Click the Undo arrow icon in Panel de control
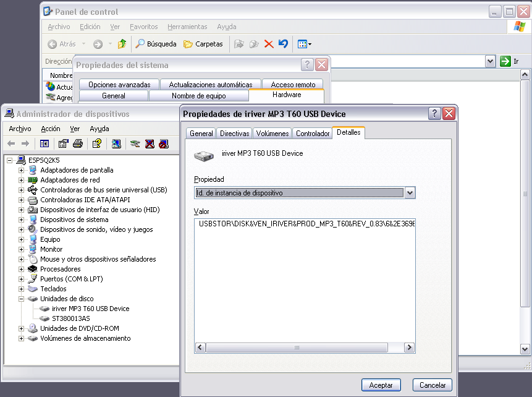Screen dimensions: 532x397 283,44
